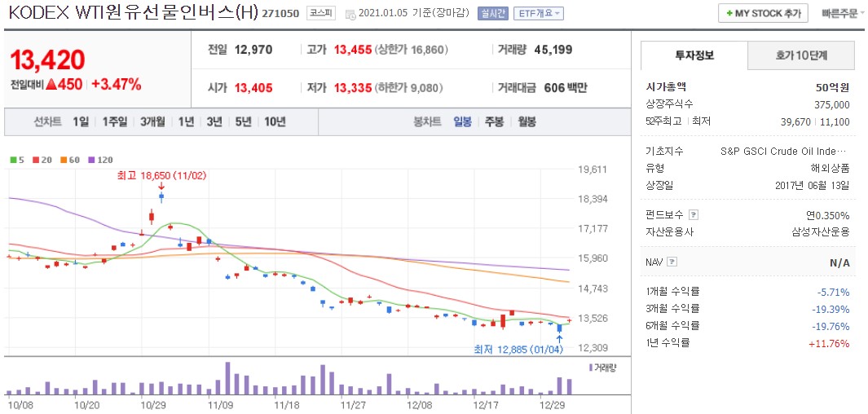Select the 1년 line chart period
This screenshot has width=868, height=414.
pos(186,121)
